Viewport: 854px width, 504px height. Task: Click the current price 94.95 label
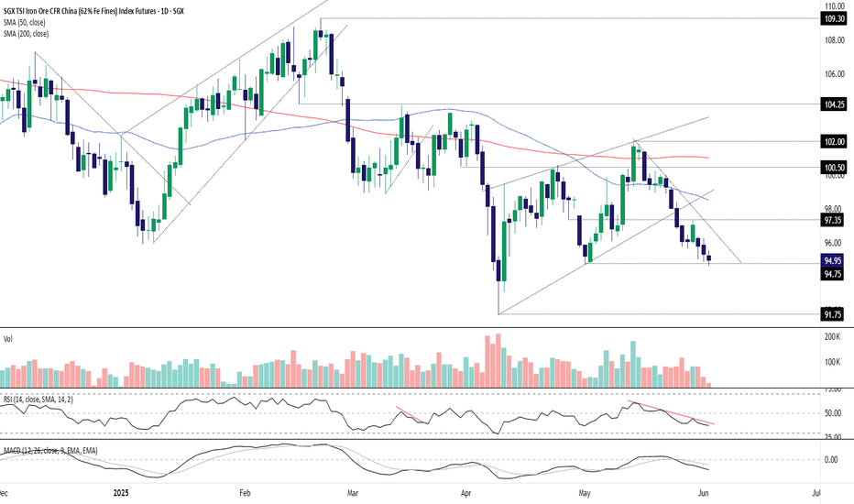[833, 261]
